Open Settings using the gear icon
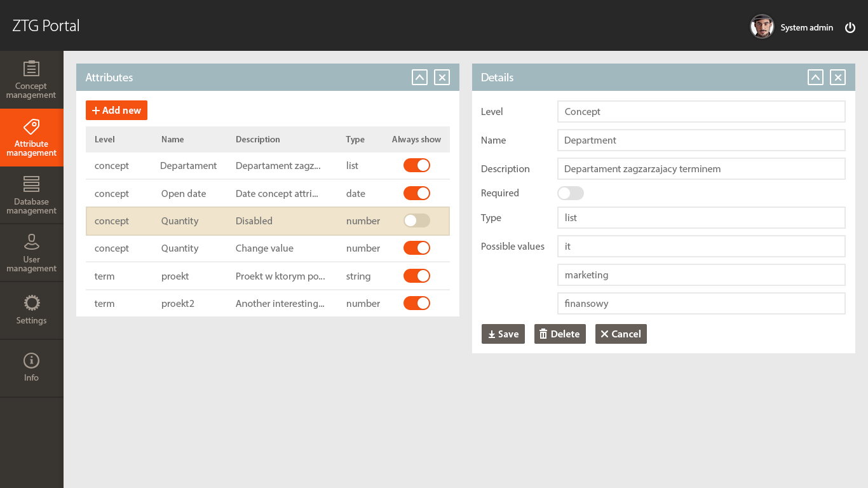 (31, 310)
